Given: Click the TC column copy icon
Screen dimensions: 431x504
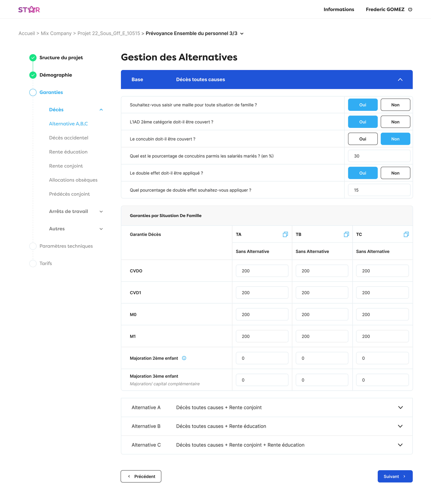Looking at the screenshot, I should click(x=406, y=234).
